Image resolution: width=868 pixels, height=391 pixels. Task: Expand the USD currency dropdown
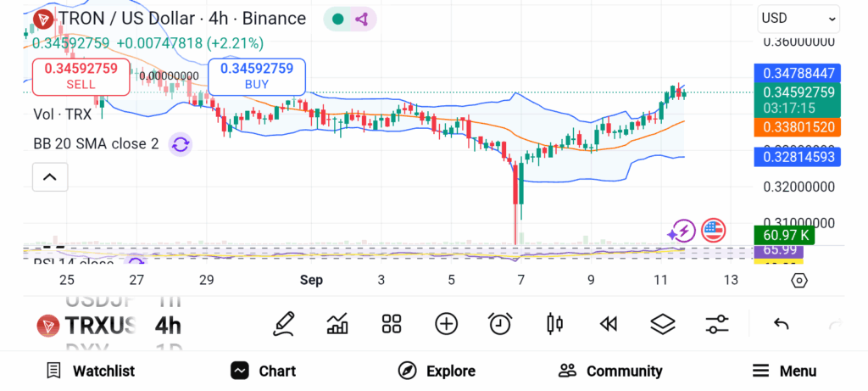(798, 18)
